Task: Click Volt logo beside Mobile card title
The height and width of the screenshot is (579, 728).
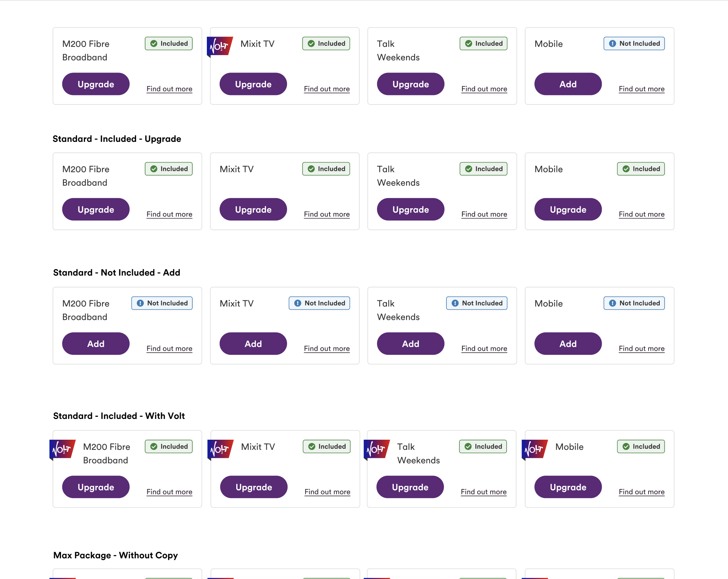Action: pos(535,449)
